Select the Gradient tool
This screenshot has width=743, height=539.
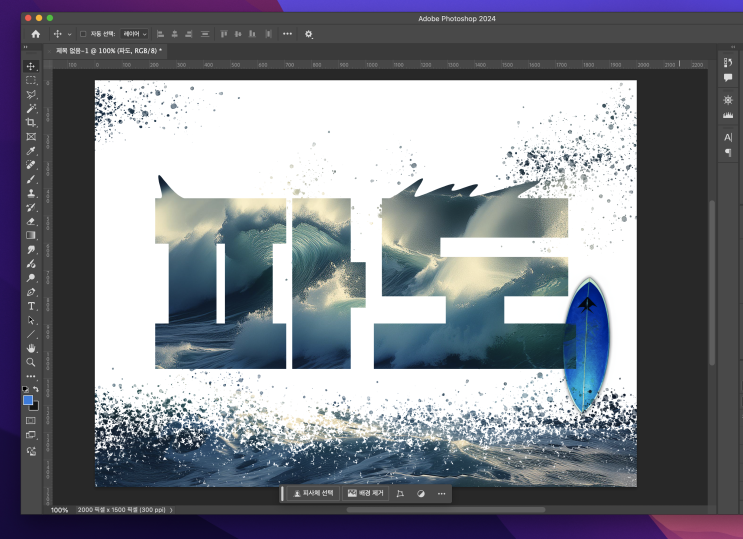(31, 235)
